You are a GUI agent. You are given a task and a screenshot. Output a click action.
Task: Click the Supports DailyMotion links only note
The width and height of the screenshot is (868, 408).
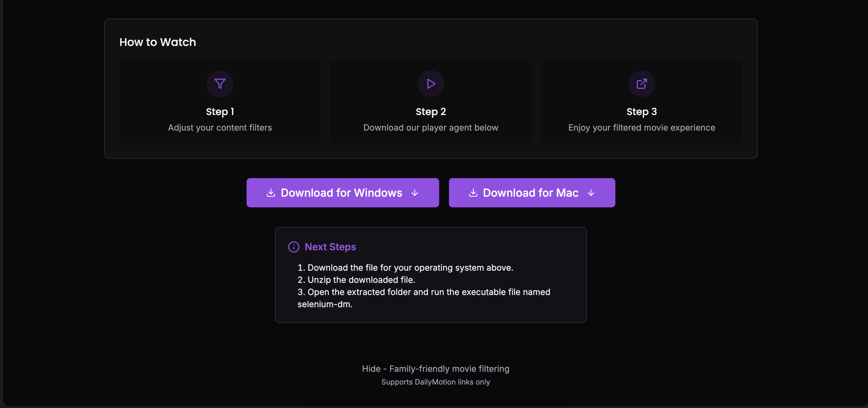(x=435, y=382)
